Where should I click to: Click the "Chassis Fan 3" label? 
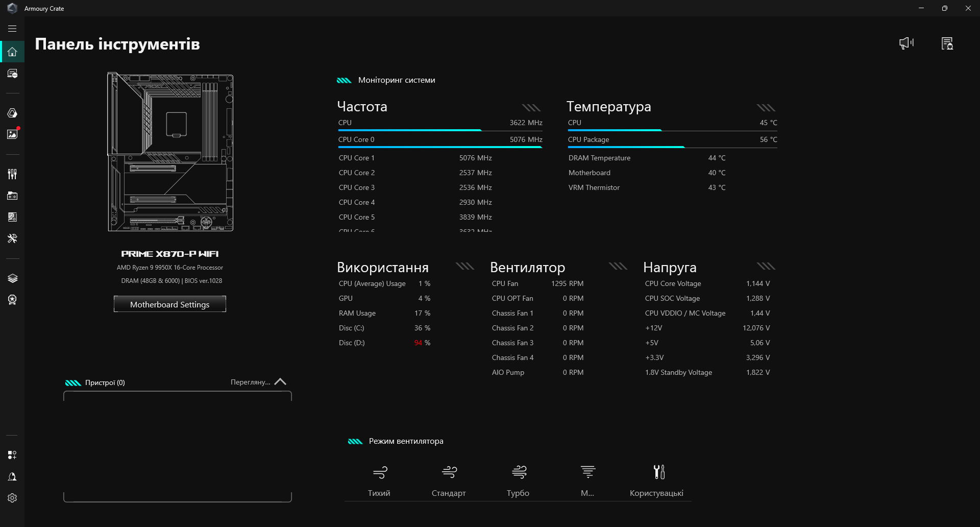pyautogui.click(x=512, y=343)
